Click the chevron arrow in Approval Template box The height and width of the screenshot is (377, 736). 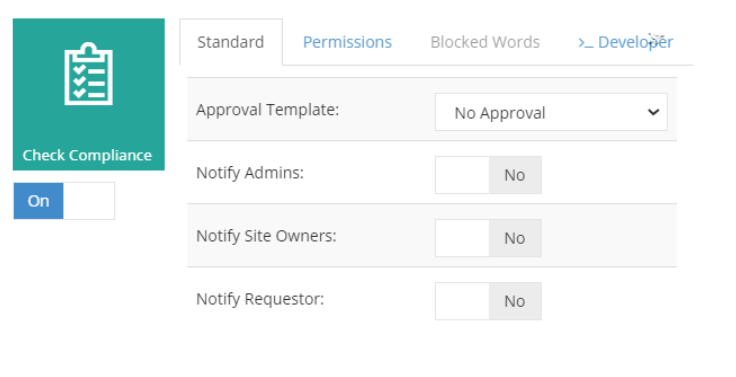tap(653, 112)
